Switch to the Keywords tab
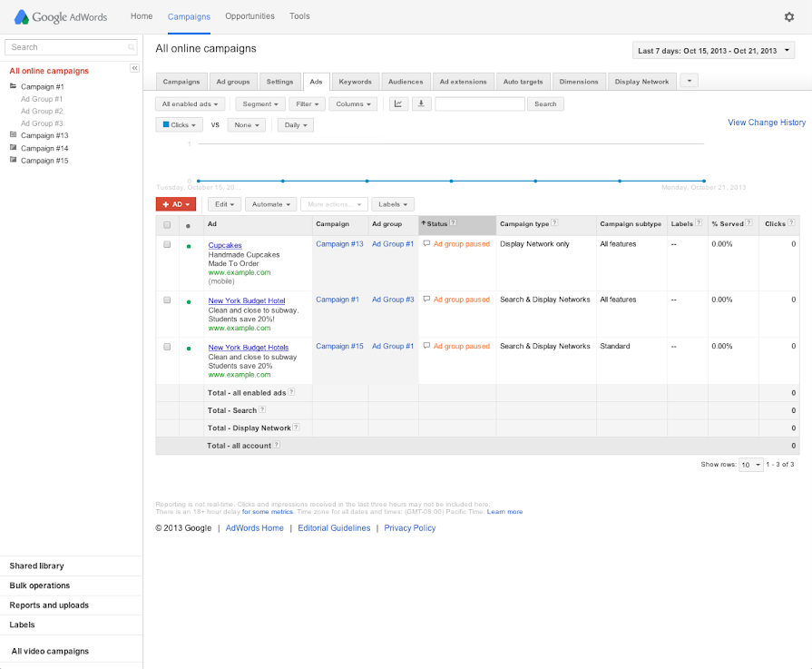This screenshot has width=812, height=669. [x=355, y=82]
